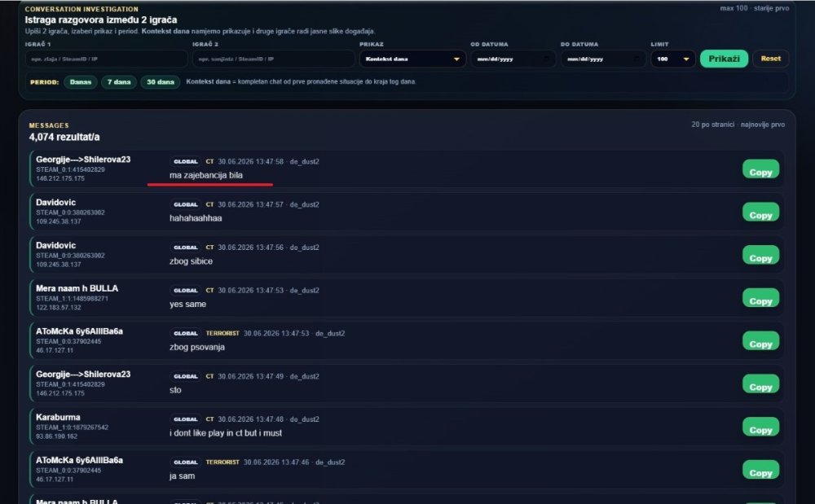The width and height of the screenshot is (815, 504).
Task: Click the Igrač 2 input field
Action: click(x=273, y=59)
